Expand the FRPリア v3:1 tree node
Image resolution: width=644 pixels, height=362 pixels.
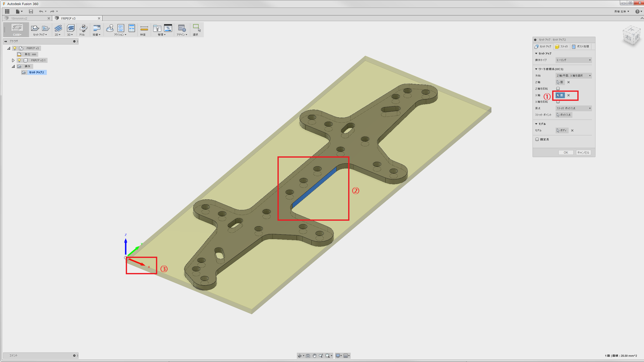13,60
